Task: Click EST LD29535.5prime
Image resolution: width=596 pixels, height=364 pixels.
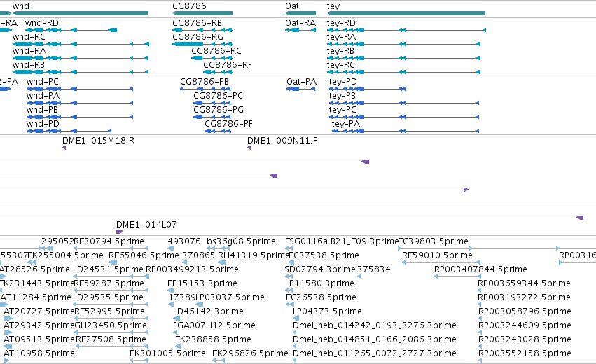Action: (x=108, y=297)
